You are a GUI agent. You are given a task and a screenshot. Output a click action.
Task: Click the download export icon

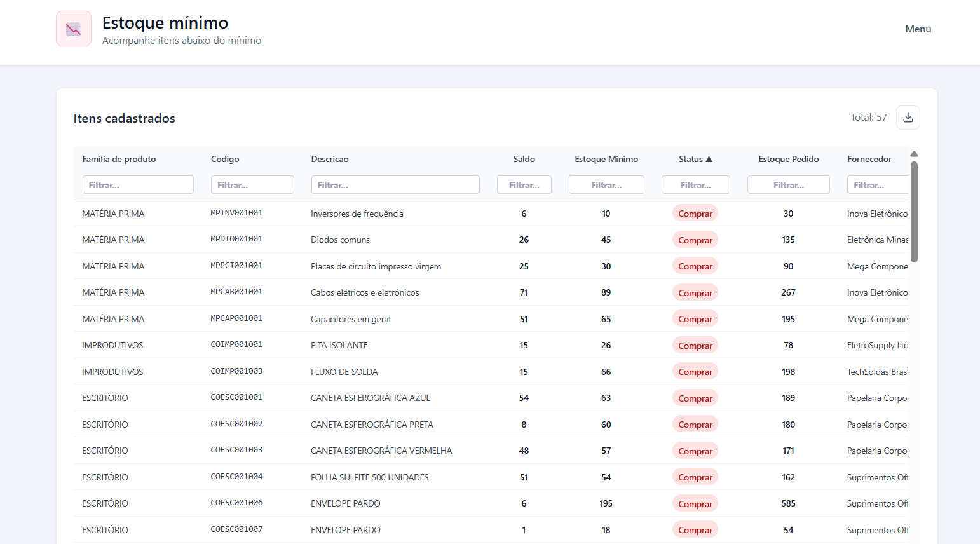(x=908, y=118)
